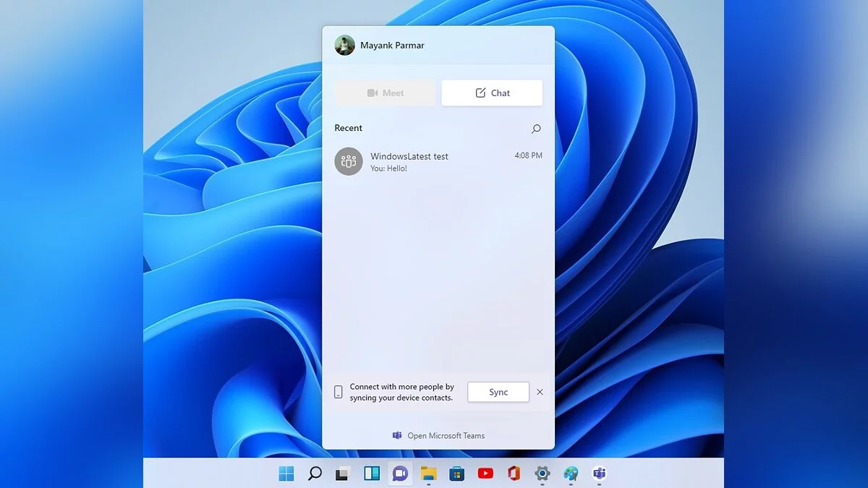Open Microsoft Teams app in taskbar
868x488 pixels.
(599, 474)
